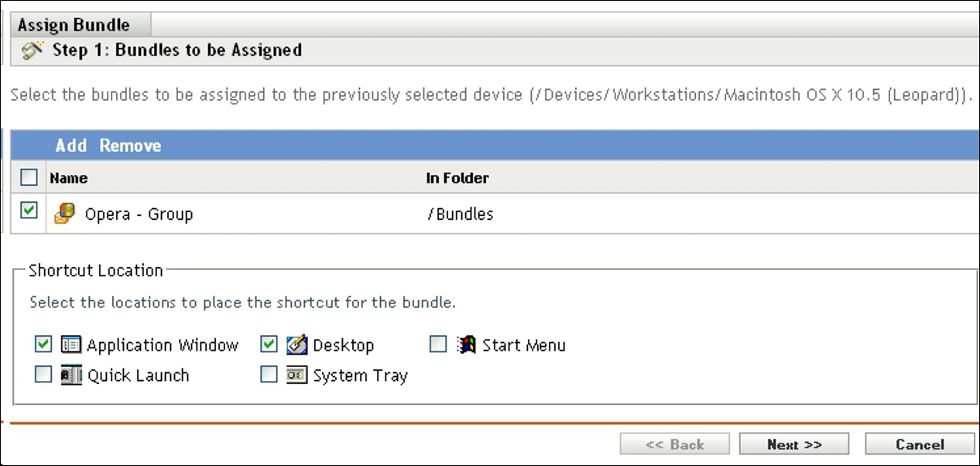Click the Quick Launch icon
The image size is (980, 466).
(71, 375)
